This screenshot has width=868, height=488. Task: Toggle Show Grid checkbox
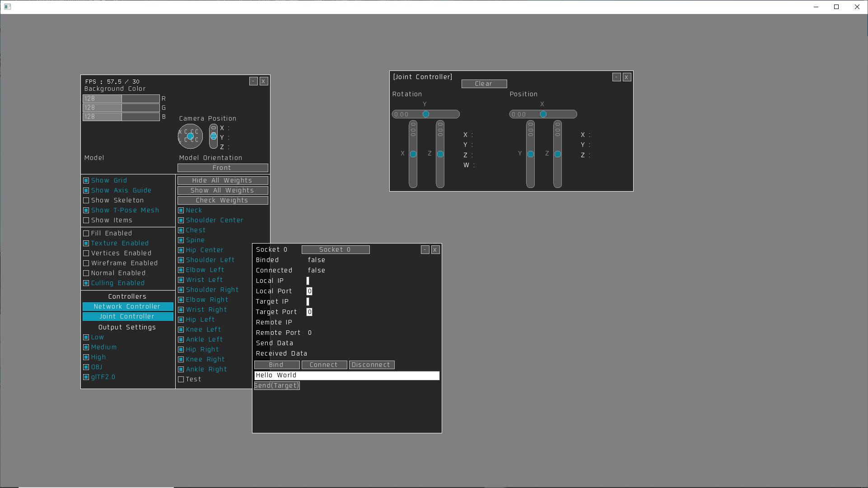(86, 181)
